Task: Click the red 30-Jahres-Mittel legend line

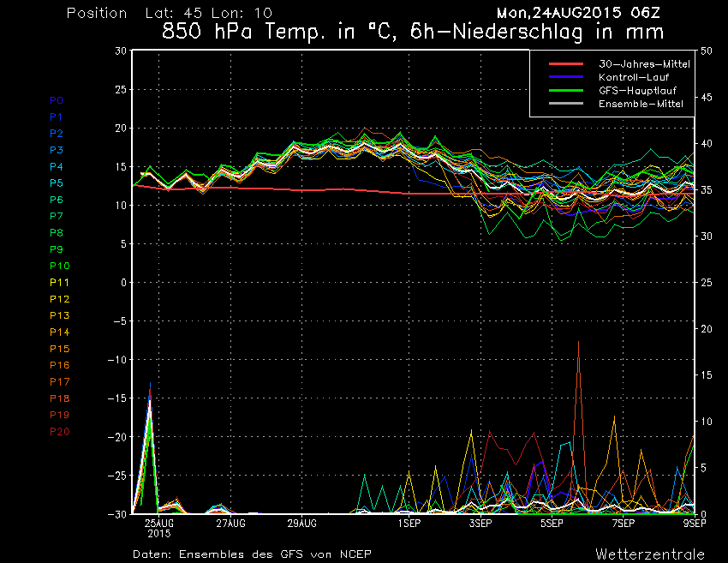Action: (x=566, y=63)
